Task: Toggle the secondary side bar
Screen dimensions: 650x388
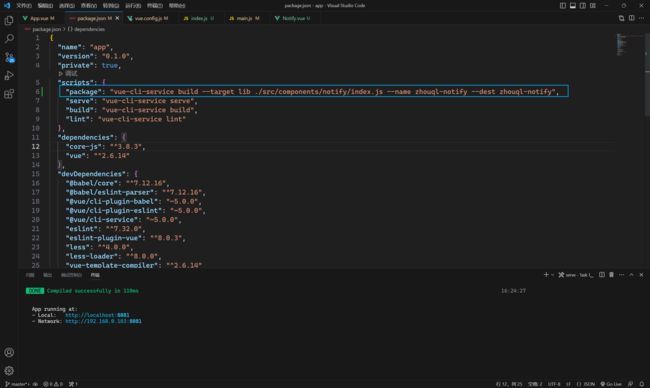Action: (583, 5)
